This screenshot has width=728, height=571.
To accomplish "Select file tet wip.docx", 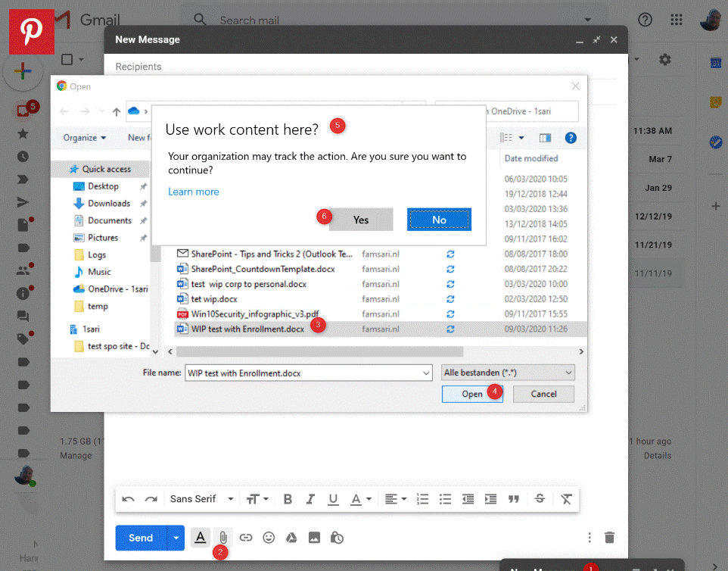I will pyautogui.click(x=214, y=298).
